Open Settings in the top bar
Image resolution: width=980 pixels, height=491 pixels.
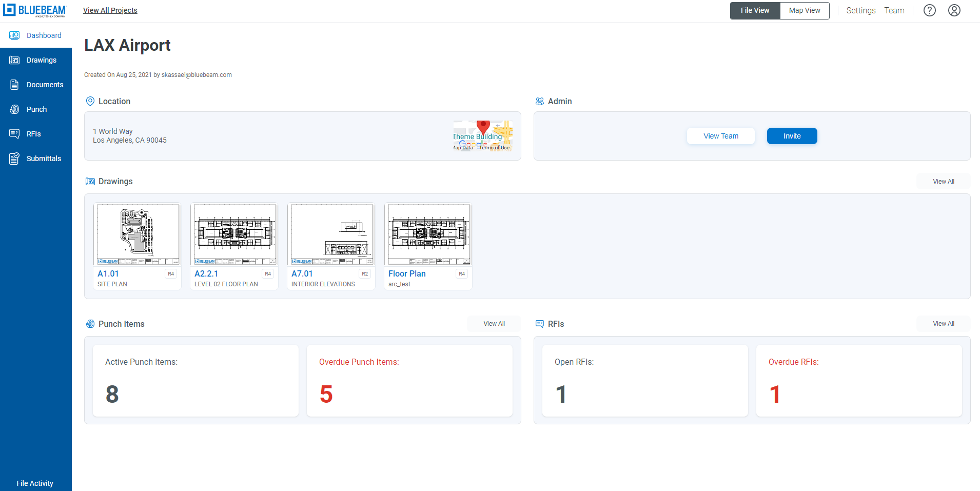pos(861,10)
